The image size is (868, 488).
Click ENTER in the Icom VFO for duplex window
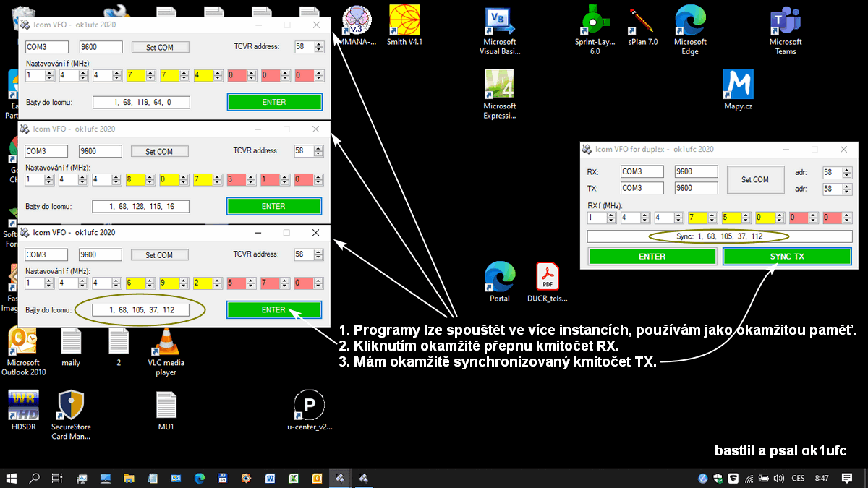652,257
